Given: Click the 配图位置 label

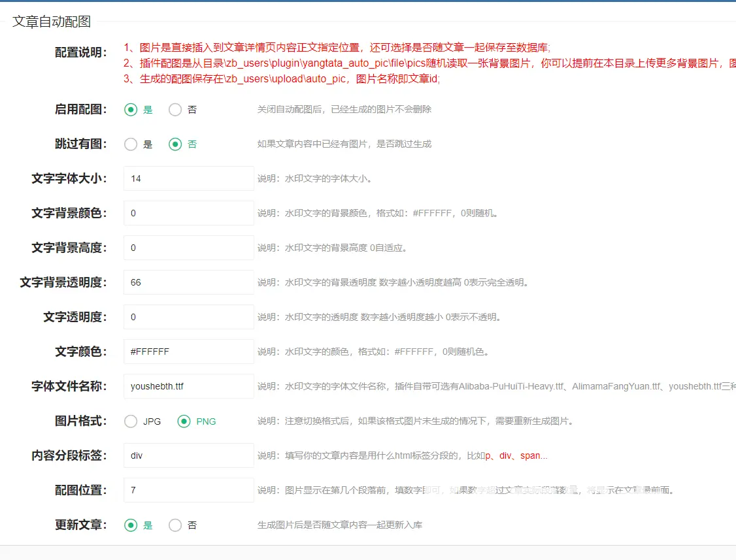Looking at the screenshot, I should pyautogui.click(x=81, y=490).
